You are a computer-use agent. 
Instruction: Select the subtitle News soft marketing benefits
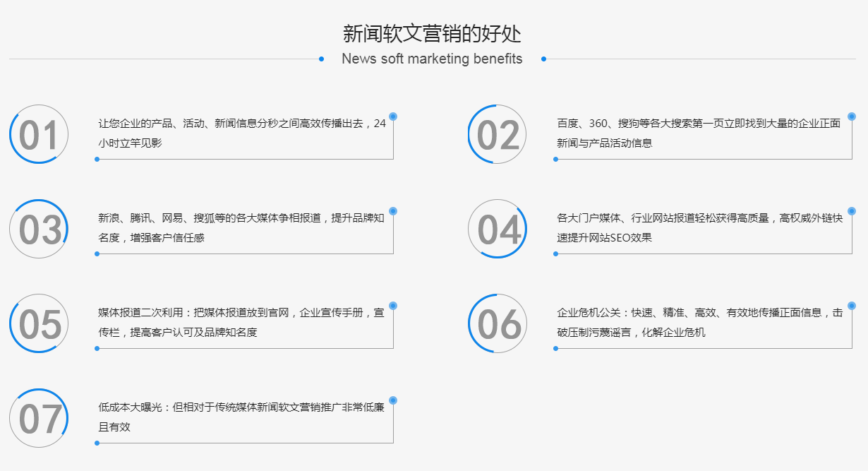432,59
